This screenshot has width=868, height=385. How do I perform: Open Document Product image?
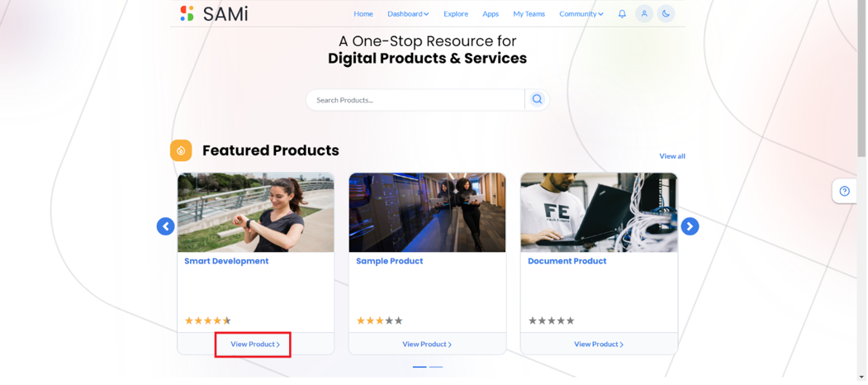[599, 212]
